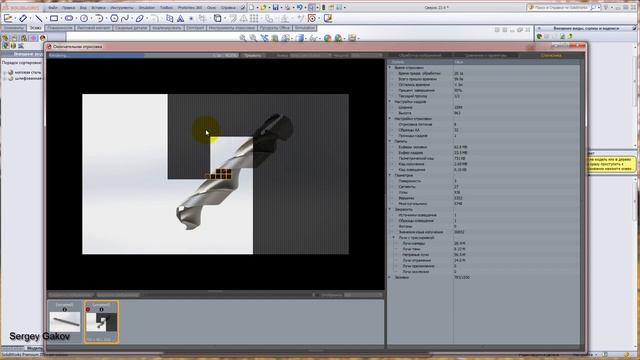Switch to the Сварные детали tab
Screen dimensions: 640x360
click(131, 28)
